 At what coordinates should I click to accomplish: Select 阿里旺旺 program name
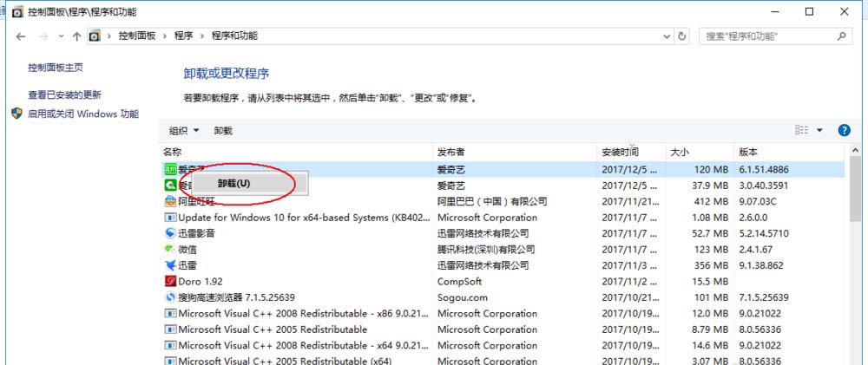coord(196,201)
